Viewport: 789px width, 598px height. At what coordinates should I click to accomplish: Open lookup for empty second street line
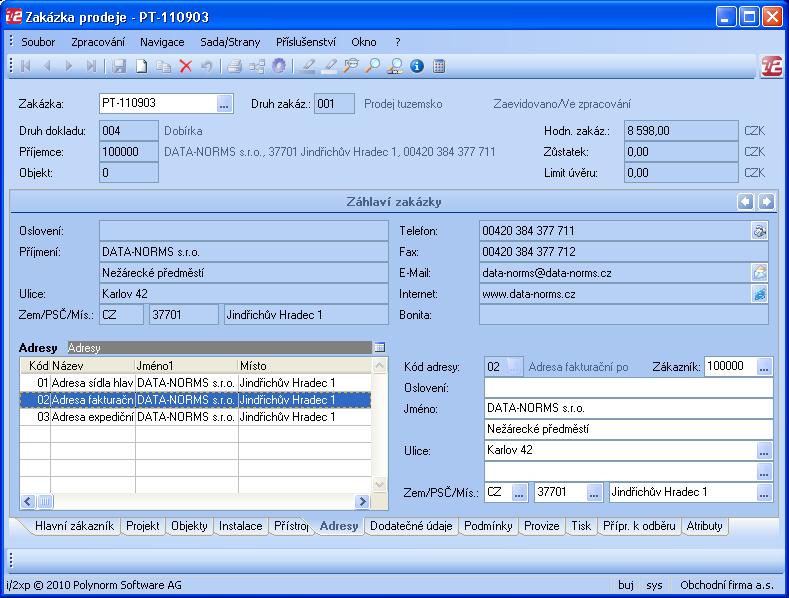tap(764, 471)
